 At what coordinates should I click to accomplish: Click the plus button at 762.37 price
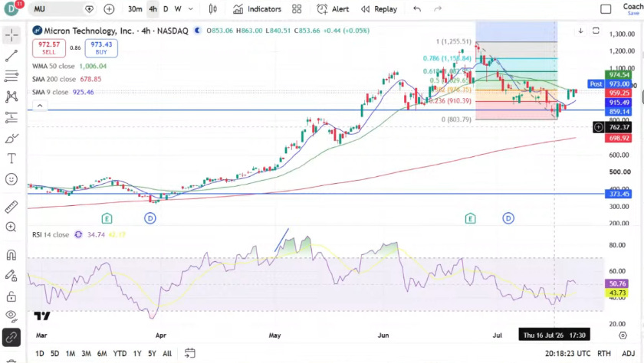click(599, 127)
